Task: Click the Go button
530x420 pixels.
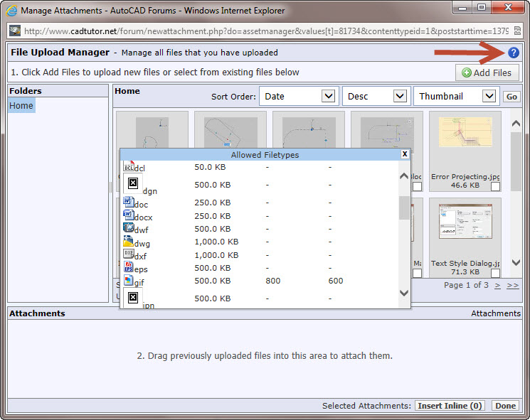Action: click(512, 97)
